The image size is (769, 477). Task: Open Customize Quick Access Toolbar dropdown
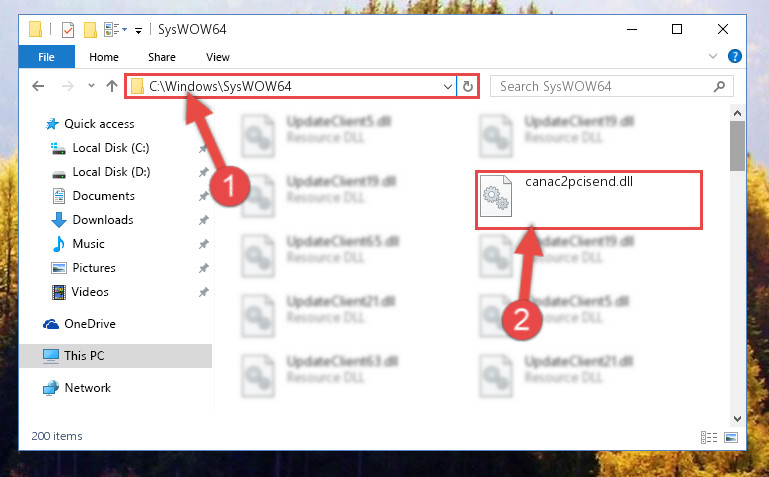[x=139, y=31]
